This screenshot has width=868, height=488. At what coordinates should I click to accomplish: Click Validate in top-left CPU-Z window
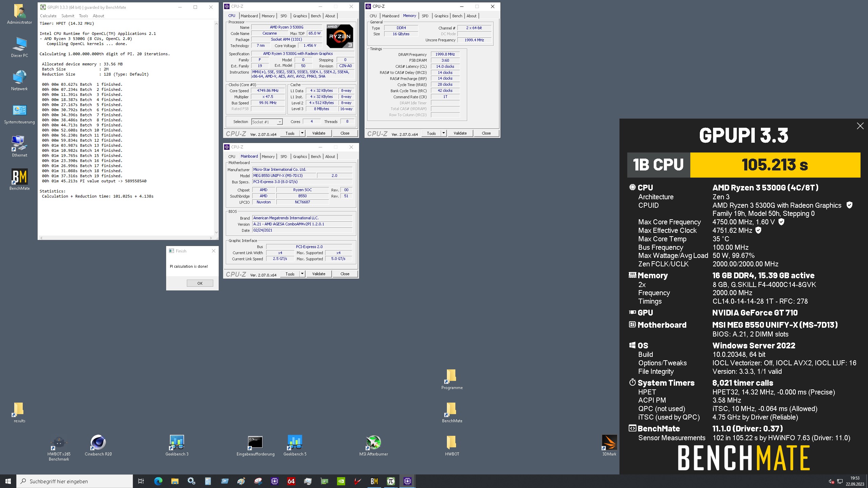[318, 133]
